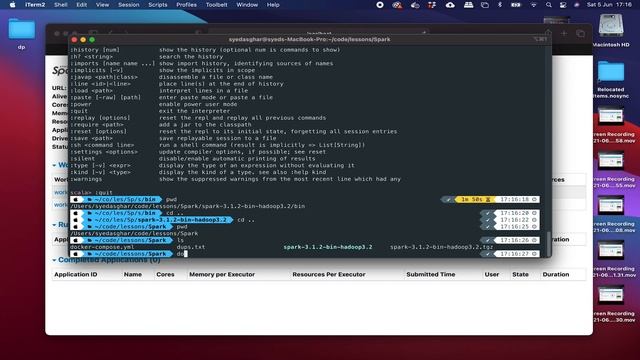Open the Help menu

(x=273, y=5)
